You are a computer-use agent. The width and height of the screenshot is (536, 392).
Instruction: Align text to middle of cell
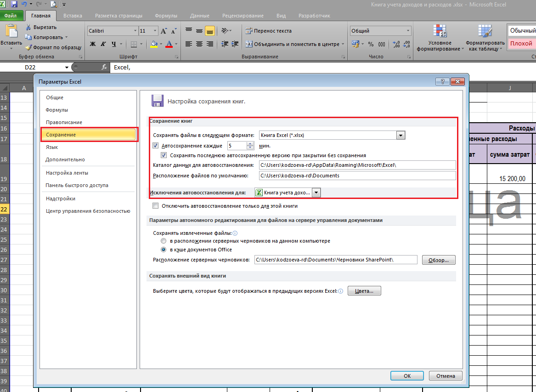(199, 31)
